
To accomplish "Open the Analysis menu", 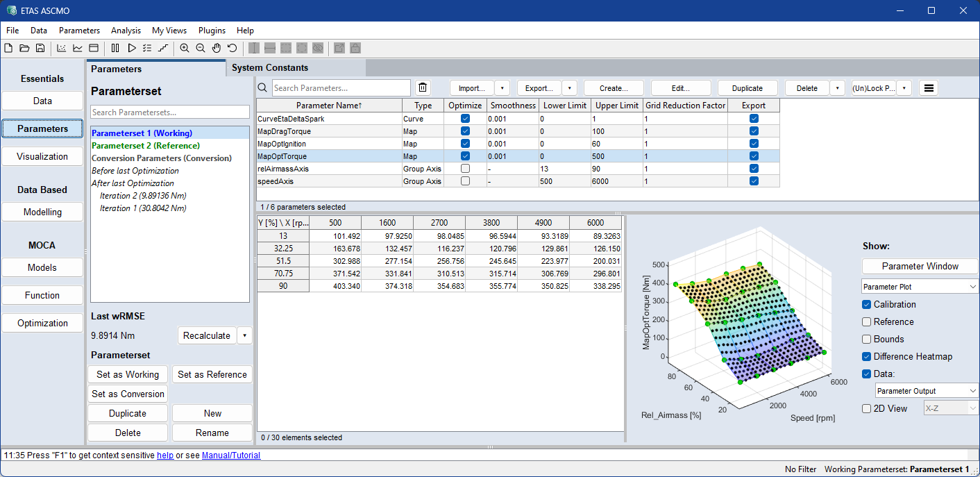I will (x=126, y=31).
